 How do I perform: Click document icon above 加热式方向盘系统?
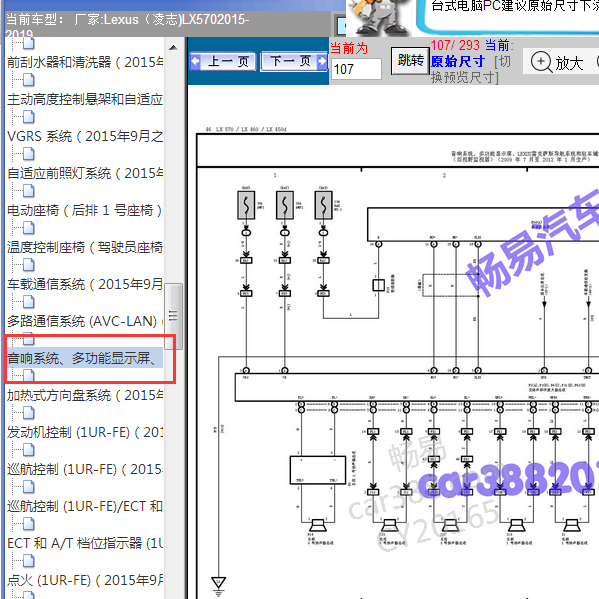click(x=29, y=377)
